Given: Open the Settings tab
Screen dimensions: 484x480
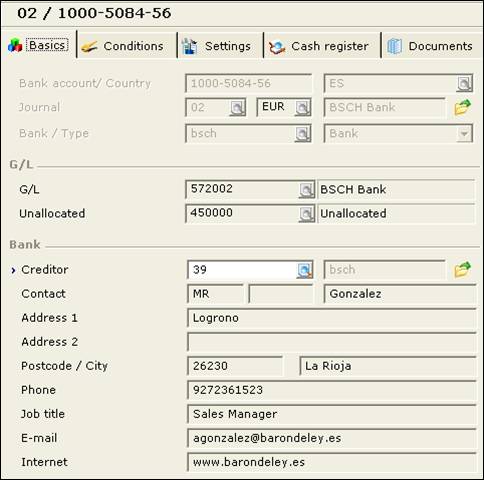Looking at the screenshot, I should point(217,46).
